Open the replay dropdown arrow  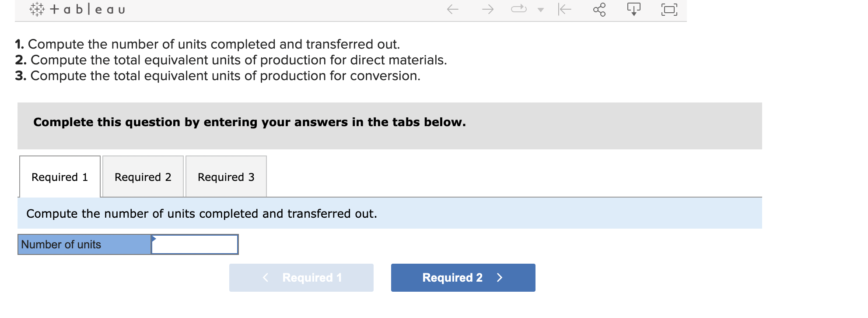[541, 10]
